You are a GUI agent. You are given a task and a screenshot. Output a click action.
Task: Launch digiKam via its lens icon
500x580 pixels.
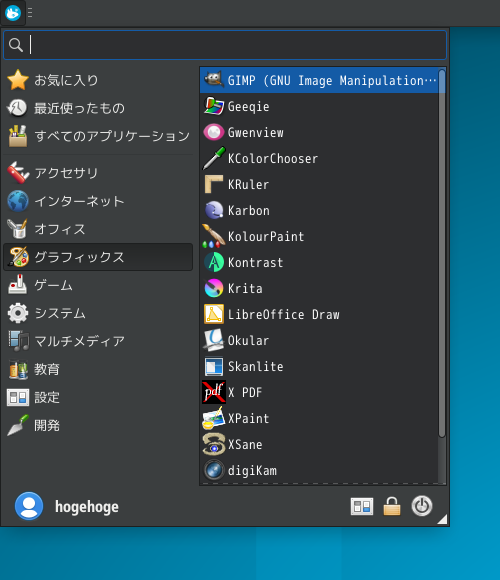click(x=214, y=470)
